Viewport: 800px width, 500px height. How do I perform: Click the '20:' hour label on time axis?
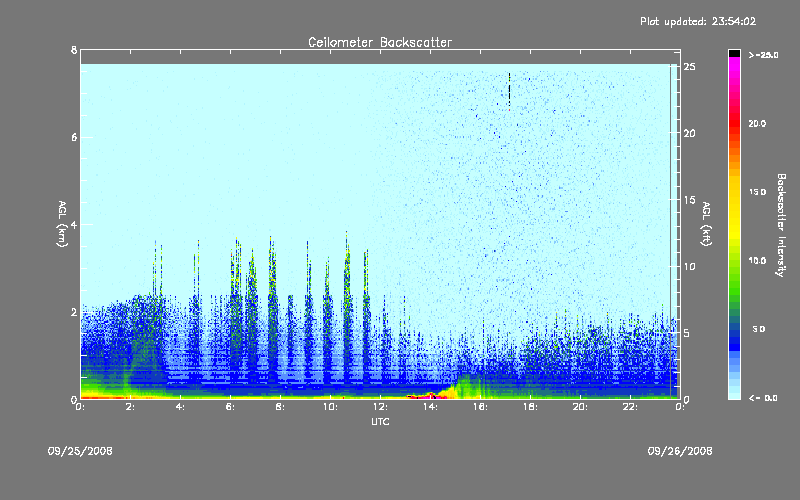tap(580, 407)
